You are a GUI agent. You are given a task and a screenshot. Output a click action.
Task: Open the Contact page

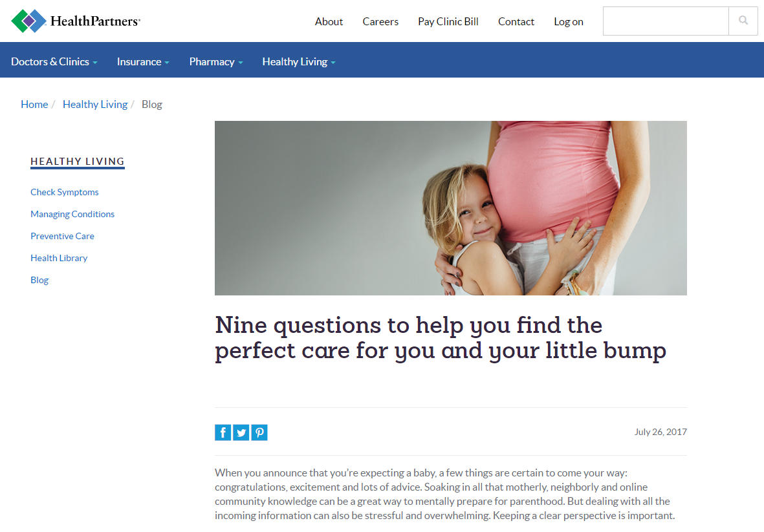pyautogui.click(x=516, y=21)
